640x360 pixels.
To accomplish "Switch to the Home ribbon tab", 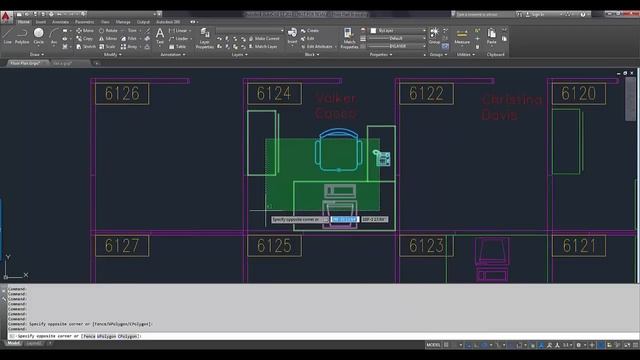I will [23, 22].
